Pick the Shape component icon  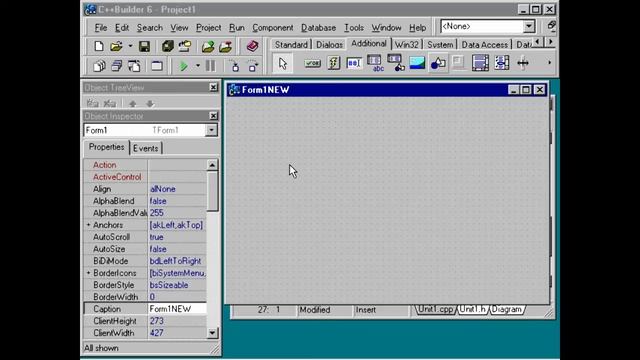pos(438,63)
